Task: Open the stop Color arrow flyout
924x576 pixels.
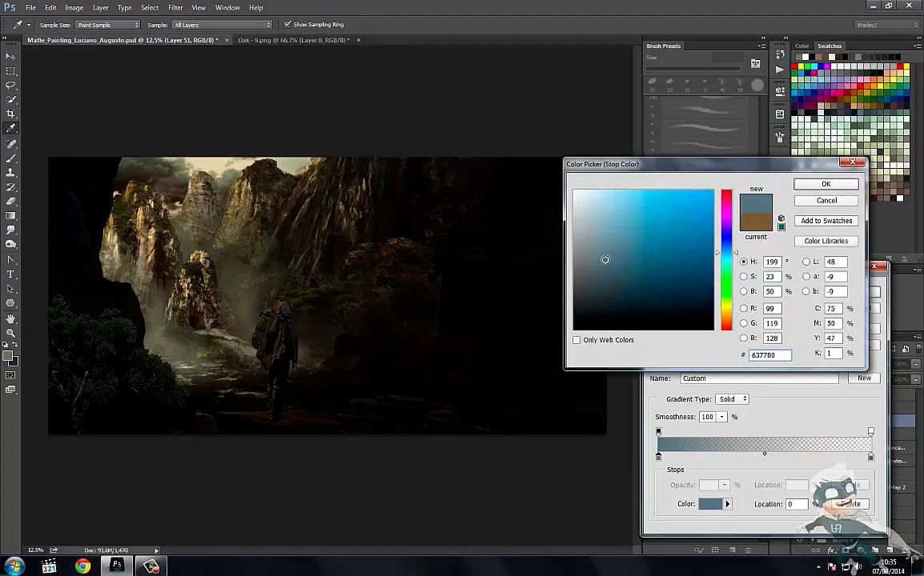Action: pyautogui.click(x=727, y=503)
